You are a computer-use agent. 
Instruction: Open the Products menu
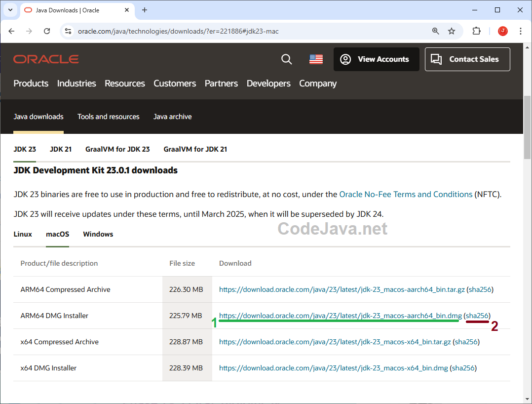[x=31, y=83]
